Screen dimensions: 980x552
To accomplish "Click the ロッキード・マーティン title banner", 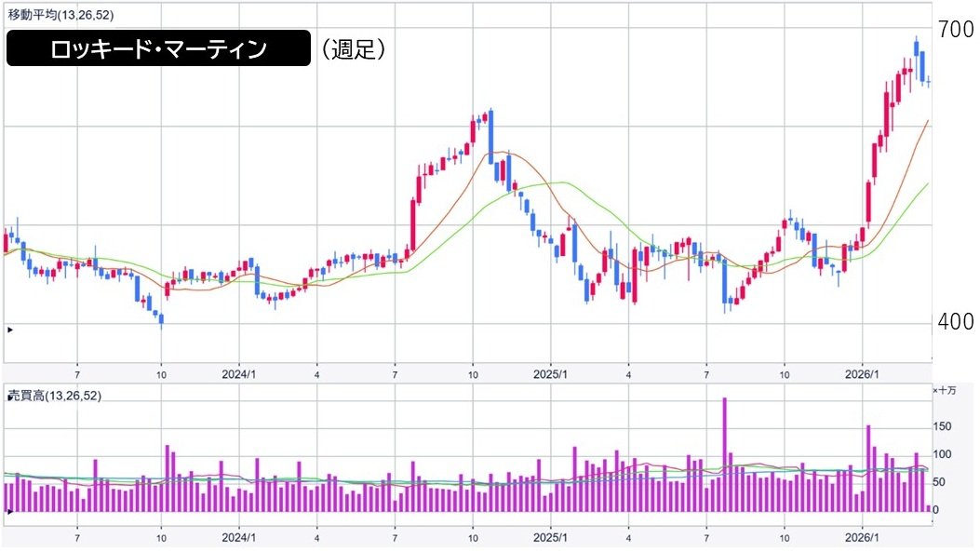I will (158, 49).
